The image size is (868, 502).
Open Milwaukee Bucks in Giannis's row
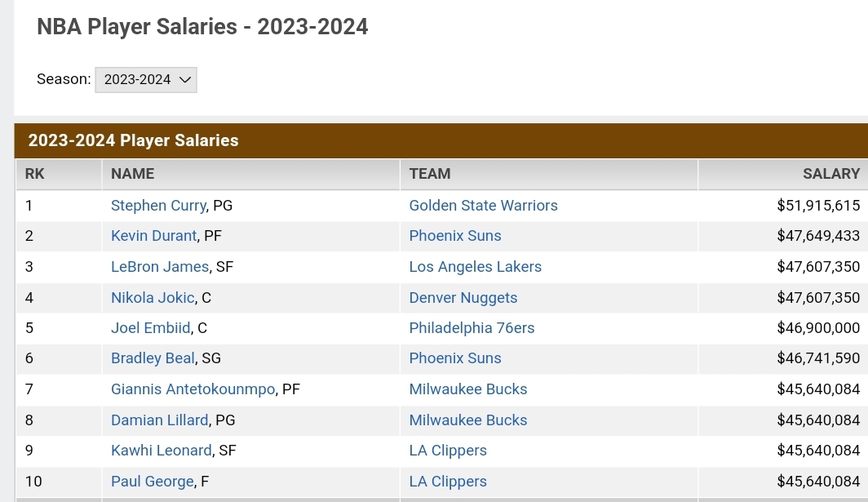click(467, 389)
